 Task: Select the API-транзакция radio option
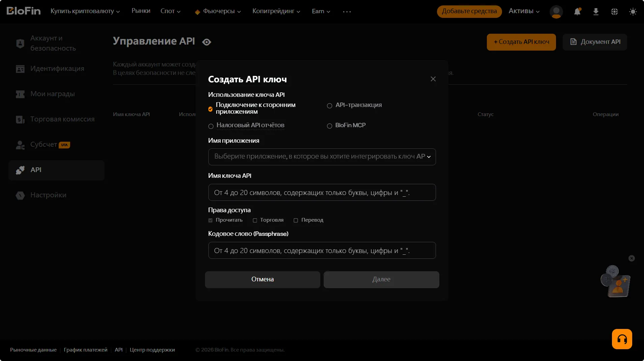pos(329,106)
